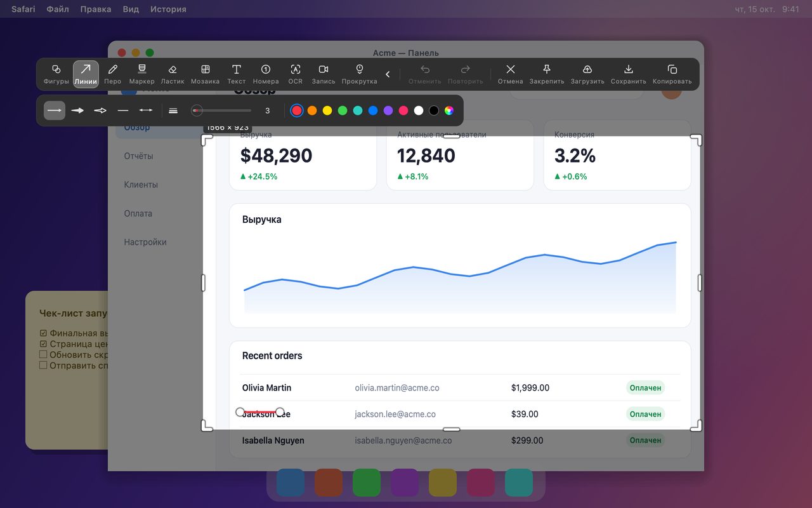Viewport: 812px width, 508px height.
Task: Pin the screenshot with Закрепить
Action: pyautogui.click(x=547, y=74)
